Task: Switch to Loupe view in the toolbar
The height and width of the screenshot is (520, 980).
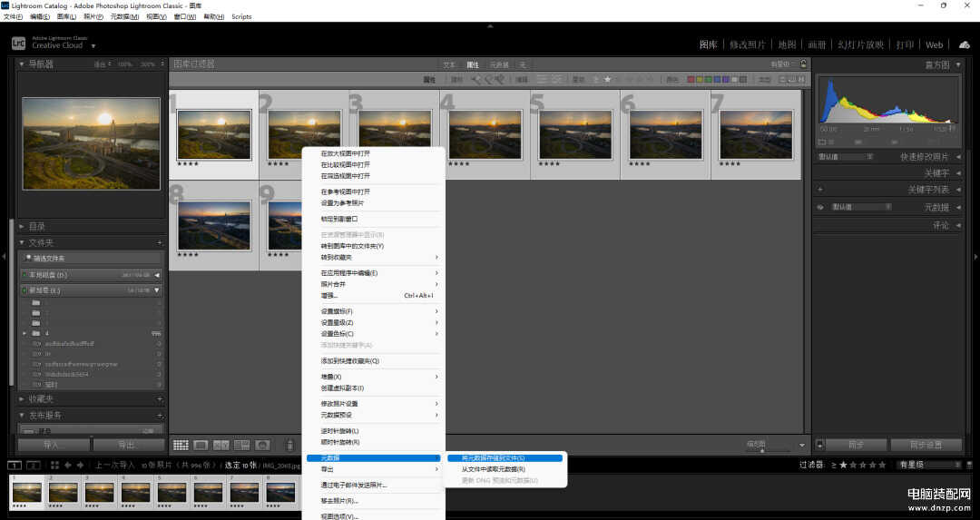Action: 201,445
